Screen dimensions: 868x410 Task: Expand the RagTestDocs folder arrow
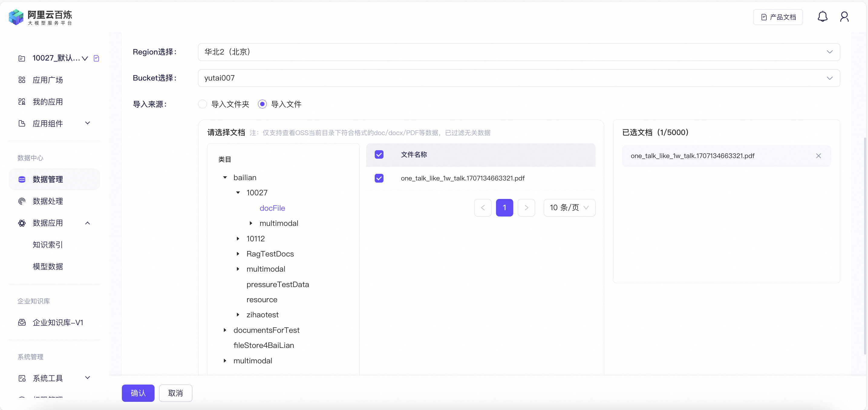[x=238, y=254]
